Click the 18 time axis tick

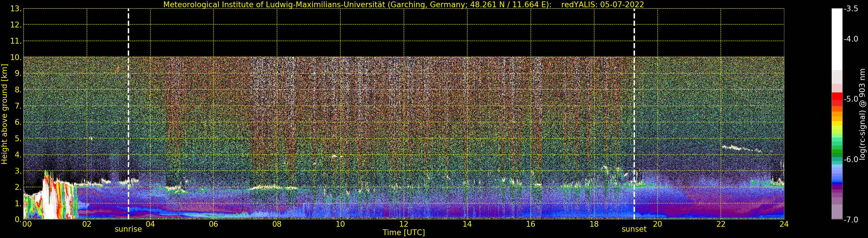click(594, 224)
